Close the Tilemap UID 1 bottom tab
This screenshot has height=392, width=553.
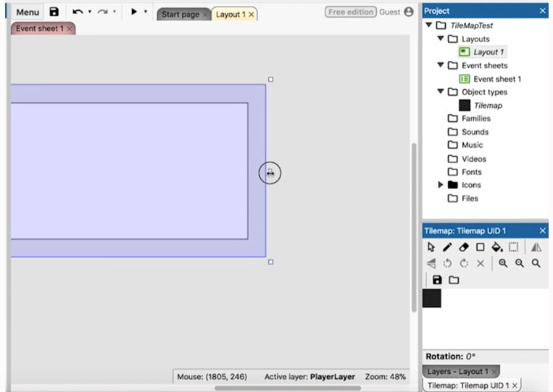click(515, 385)
